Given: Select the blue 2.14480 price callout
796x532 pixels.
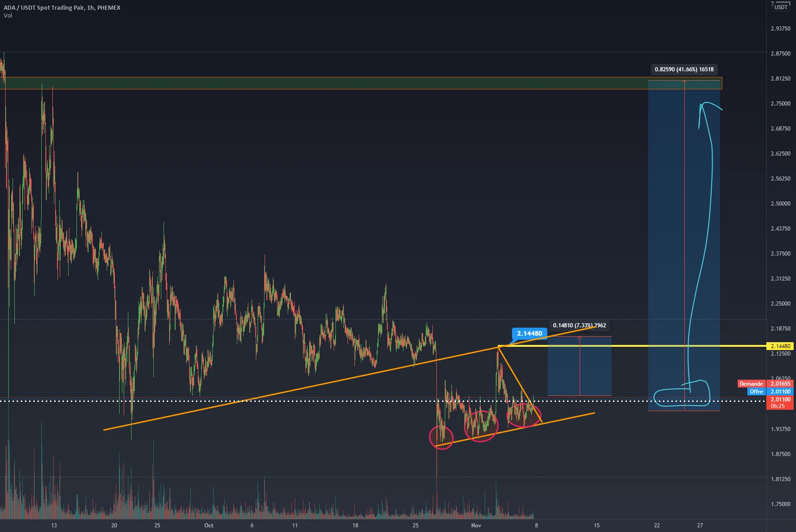Looking at the screenshot, I should coord(529,333).
